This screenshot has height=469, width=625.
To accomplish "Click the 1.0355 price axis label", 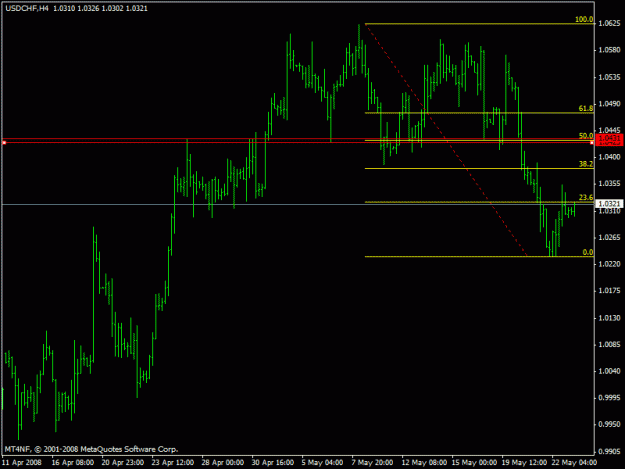I will click(609, 184).
